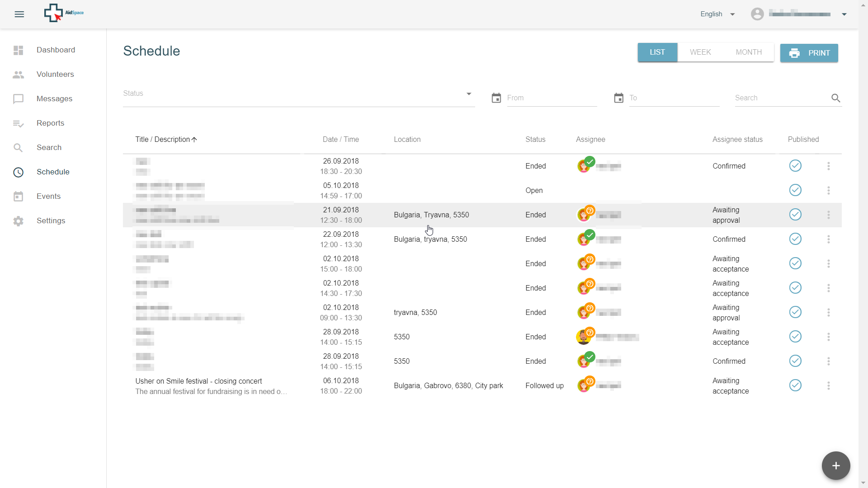Screen dimensions: 868x488
Task: Switch to the MONTH view tab
Action: [x=749, y=52]
